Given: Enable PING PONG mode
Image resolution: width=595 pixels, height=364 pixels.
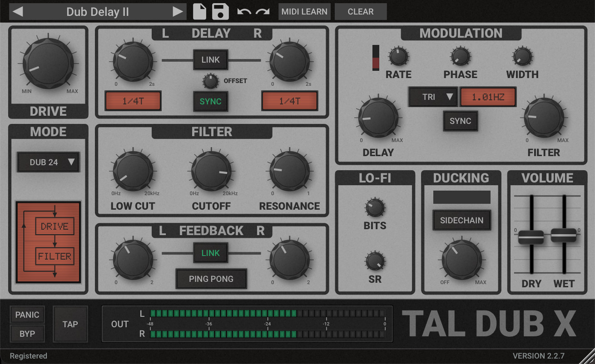Looking at the screenshot, I should (x=211, y=279).
